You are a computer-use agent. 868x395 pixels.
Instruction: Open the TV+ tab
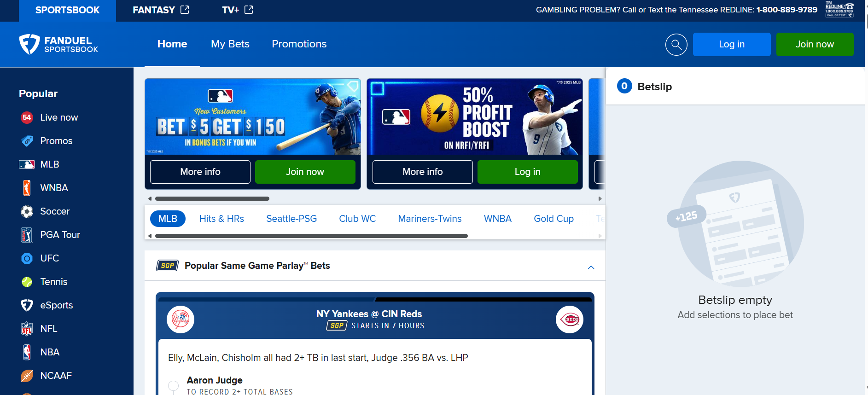[238, 10]
